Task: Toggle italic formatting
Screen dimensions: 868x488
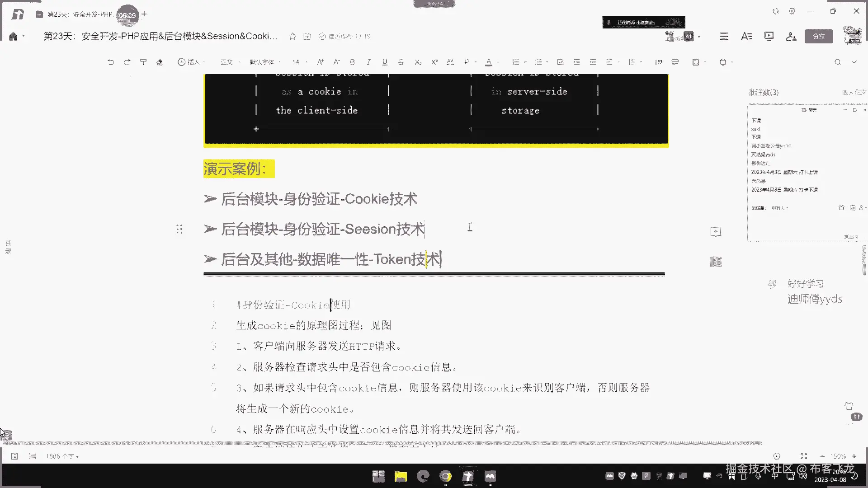Action: (368, 62)
